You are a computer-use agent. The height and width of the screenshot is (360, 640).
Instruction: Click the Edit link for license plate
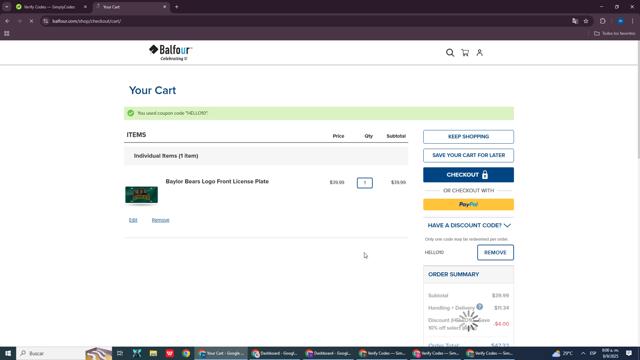[x=133, y=220]
